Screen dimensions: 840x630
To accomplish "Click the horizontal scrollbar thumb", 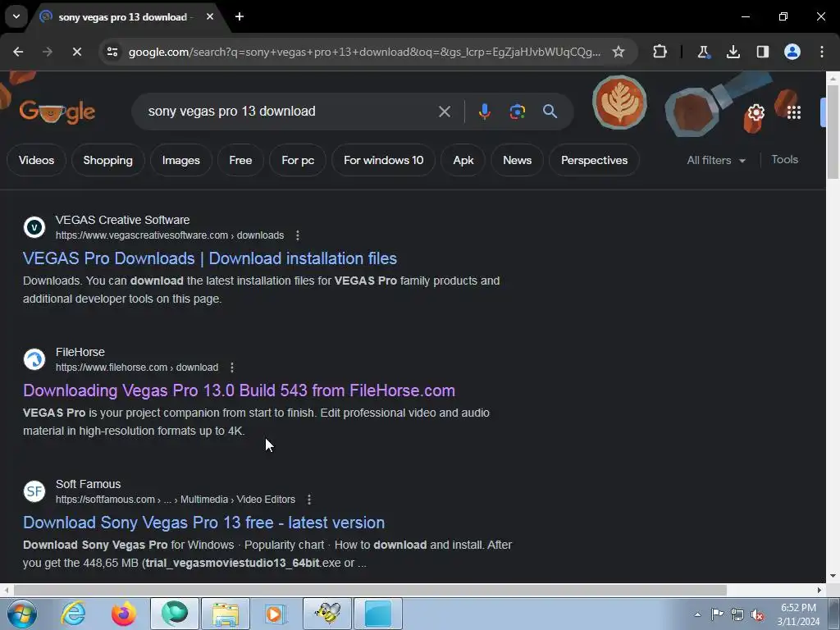I will [x=370, y=591].
